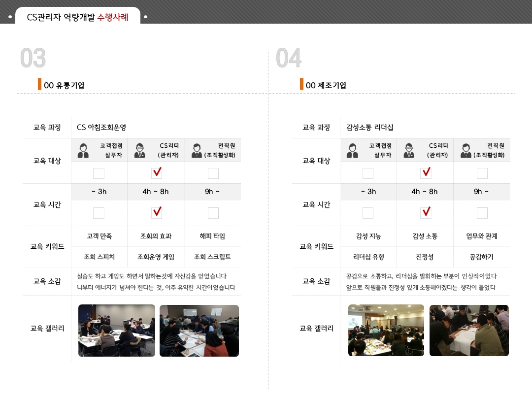Screen dimensions: 532x399
Task: Open the first gallery photo in section 03
Action: 117,331
